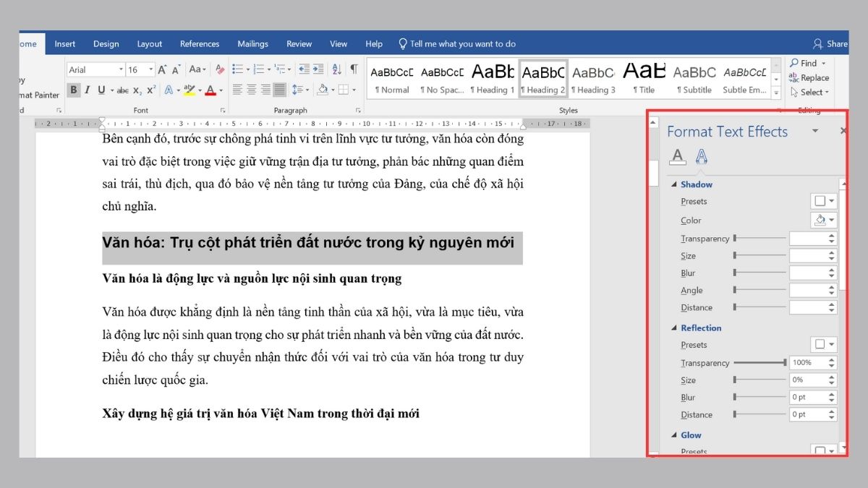Image resolution: width=868 pixels, height=488 pixels.
Task: Toggle Show/Hide paragראph marks button
Action: [x=354, y=69]
